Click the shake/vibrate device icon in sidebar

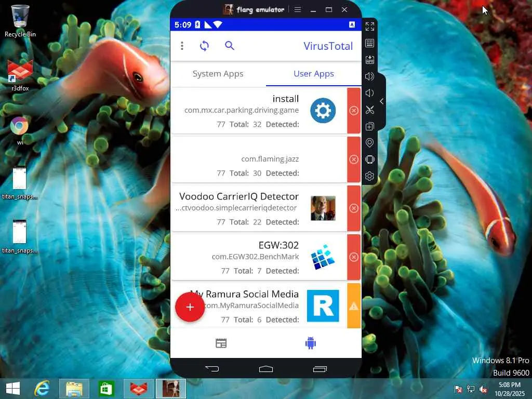tap(370, 159)
